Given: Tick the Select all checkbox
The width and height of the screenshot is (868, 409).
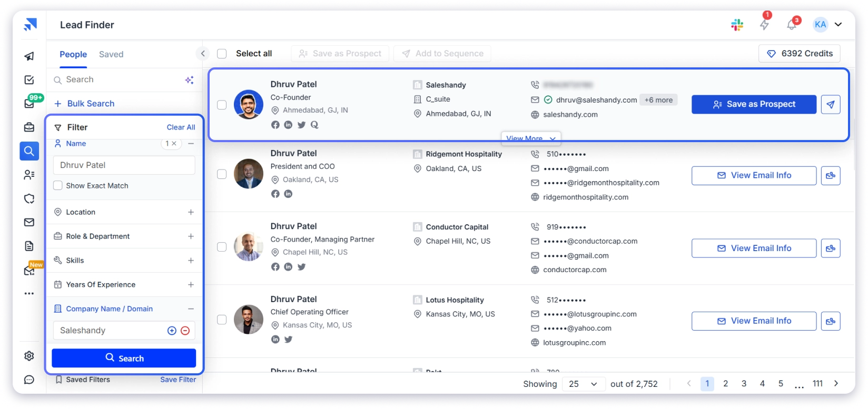Looking at the screenshot, I should 222,54.
